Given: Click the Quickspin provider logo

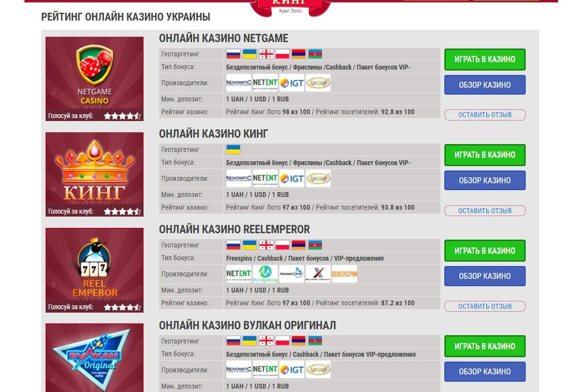Looking at the screenshot, I should pyautogui.click(x=345, y=274).
